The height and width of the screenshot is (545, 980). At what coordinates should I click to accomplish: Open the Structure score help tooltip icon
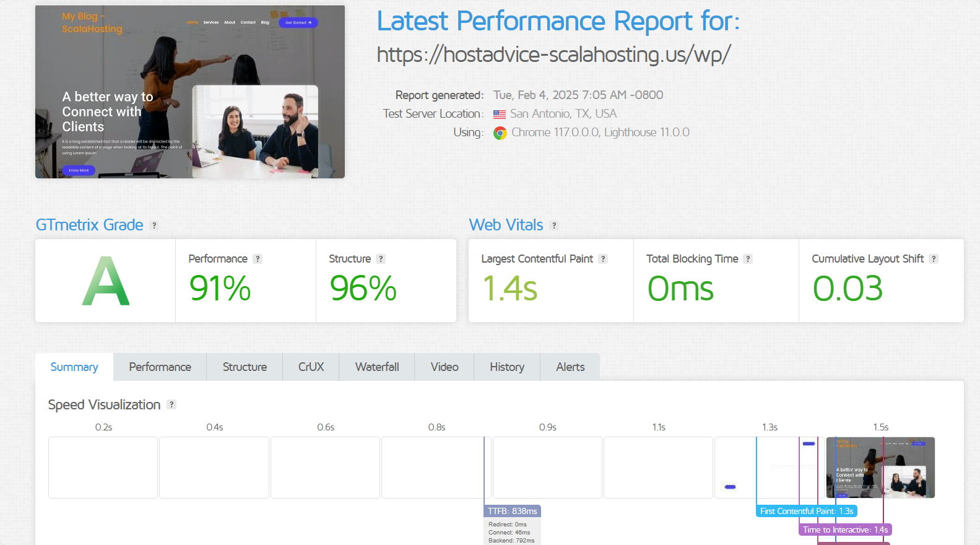(x=381, y=259)
